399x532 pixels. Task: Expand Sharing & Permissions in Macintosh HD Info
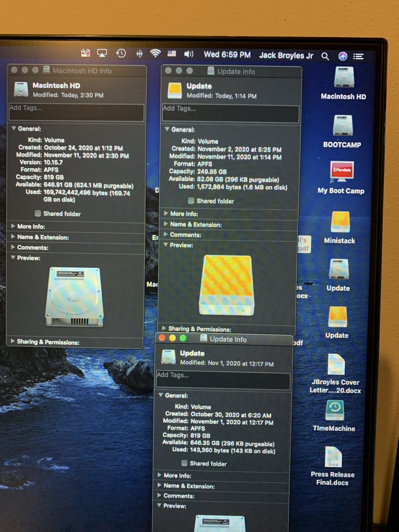click(13, 341)
